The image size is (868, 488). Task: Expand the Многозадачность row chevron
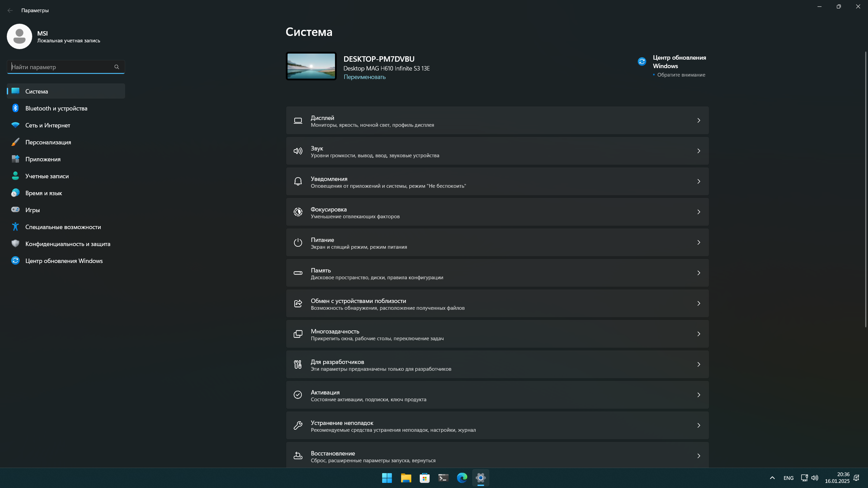pos(699,334)
